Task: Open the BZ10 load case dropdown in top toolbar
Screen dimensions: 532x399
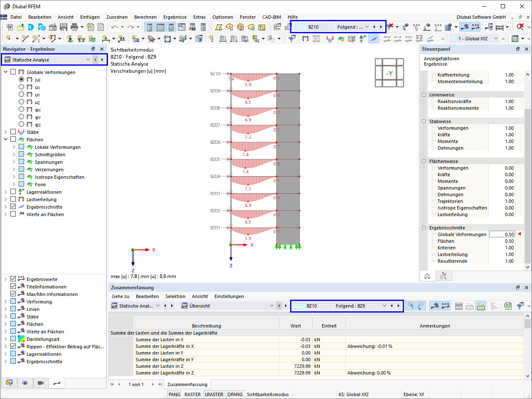Action: point(367,27)
